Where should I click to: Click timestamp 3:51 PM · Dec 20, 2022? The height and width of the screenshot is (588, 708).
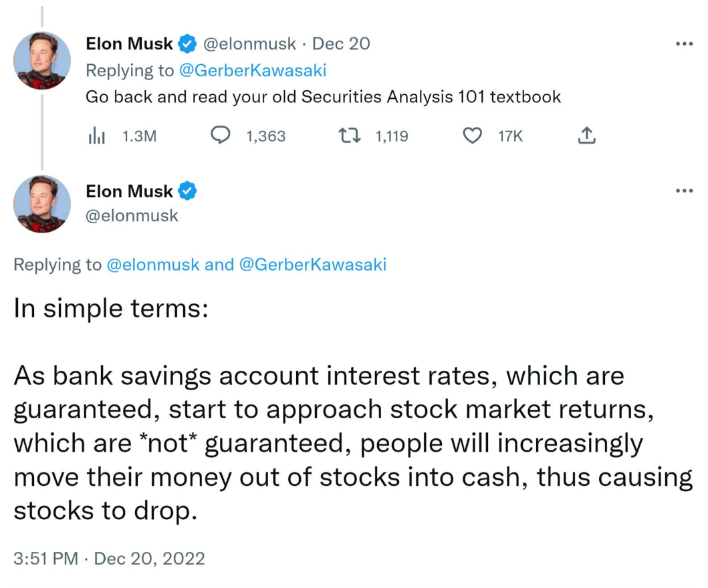(109, 558)
